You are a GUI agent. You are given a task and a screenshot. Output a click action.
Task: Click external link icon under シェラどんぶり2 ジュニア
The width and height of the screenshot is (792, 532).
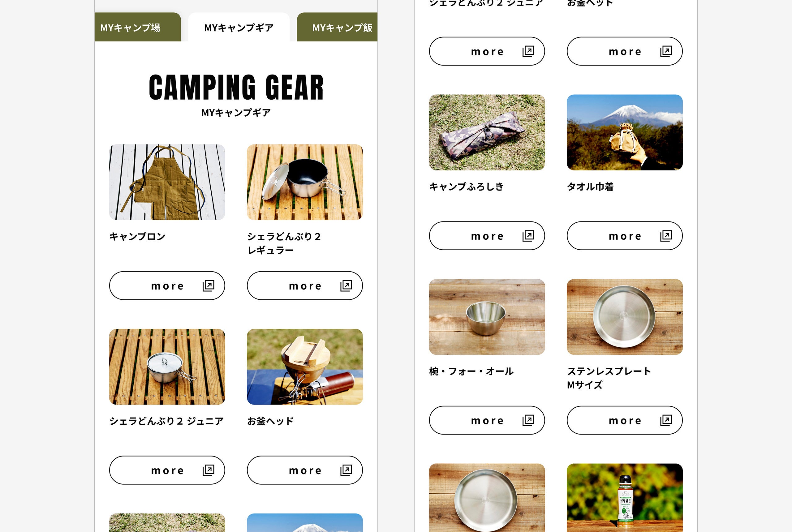point(208,470)
